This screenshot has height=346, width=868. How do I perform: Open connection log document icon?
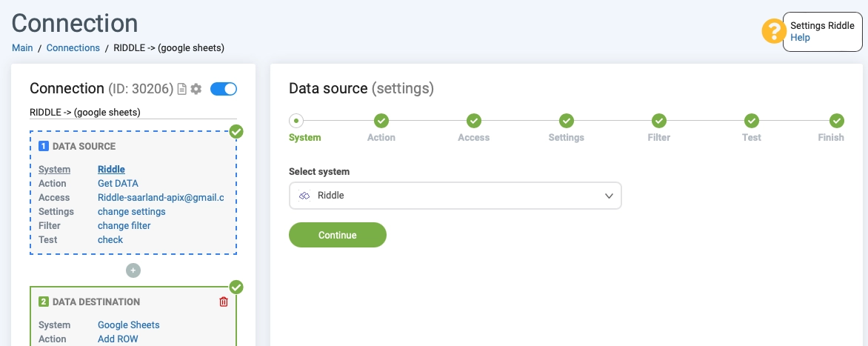[181, 89]
